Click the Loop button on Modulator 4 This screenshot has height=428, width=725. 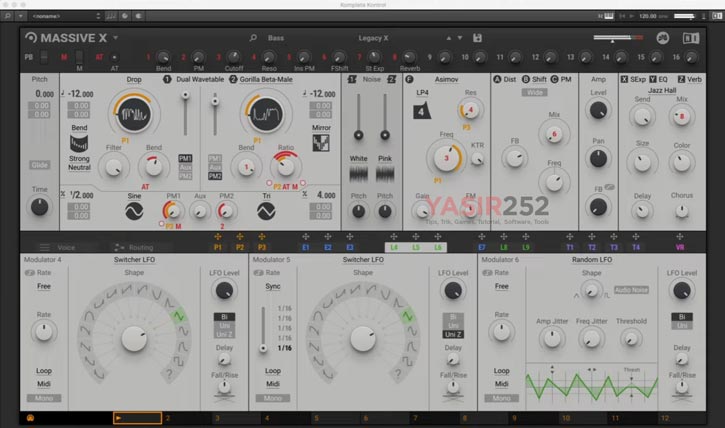(44, 371)
